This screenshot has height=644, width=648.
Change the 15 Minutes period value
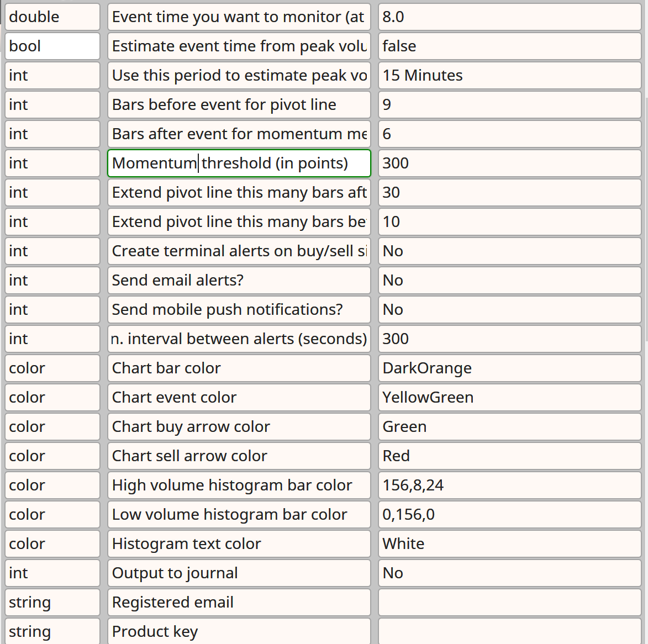click(x=509, y=76)
